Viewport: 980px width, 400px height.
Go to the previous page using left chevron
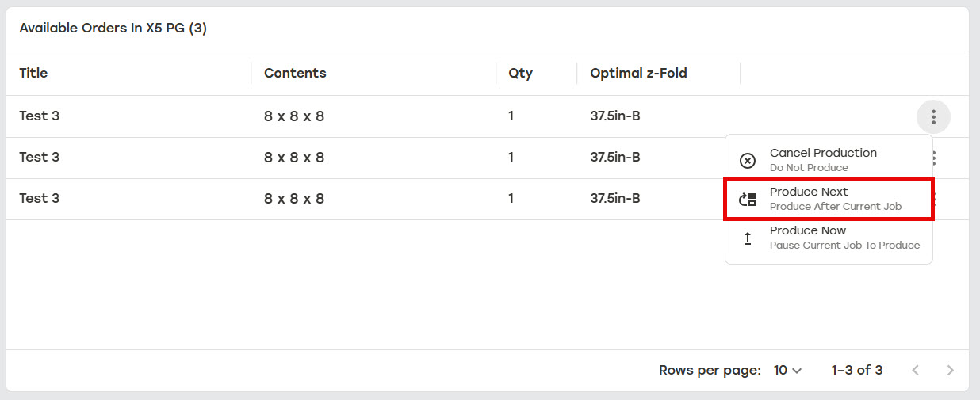[916, 370]
